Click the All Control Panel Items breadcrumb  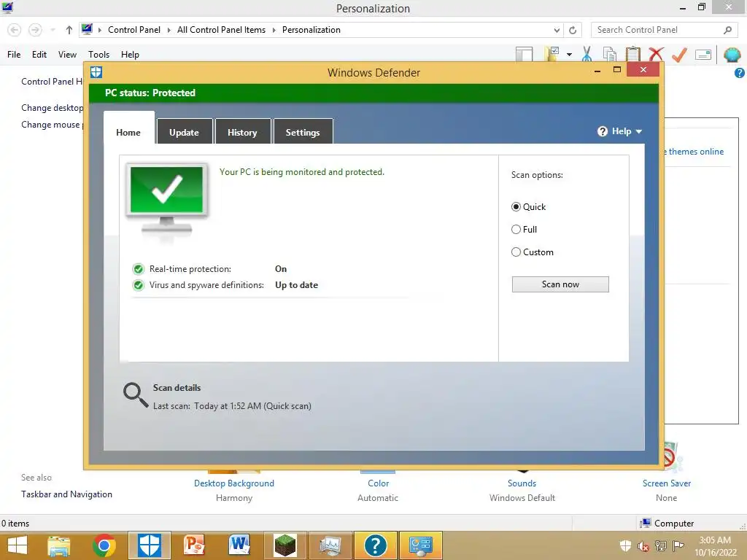pyautogui.click(x=221, y=29)
